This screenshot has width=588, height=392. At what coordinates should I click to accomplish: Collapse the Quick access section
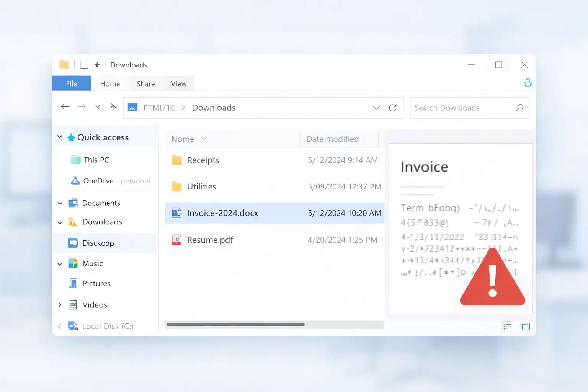(60, 137)
